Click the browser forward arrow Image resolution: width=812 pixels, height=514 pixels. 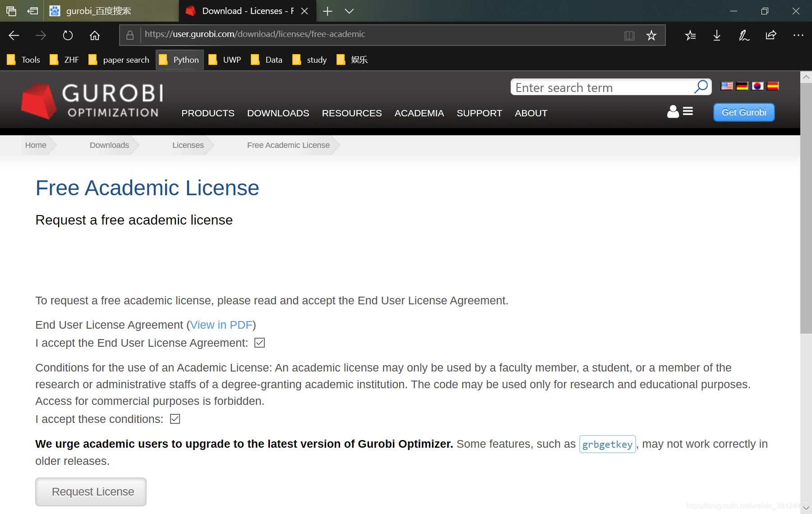pyautogui.click(x=41, y=35)
